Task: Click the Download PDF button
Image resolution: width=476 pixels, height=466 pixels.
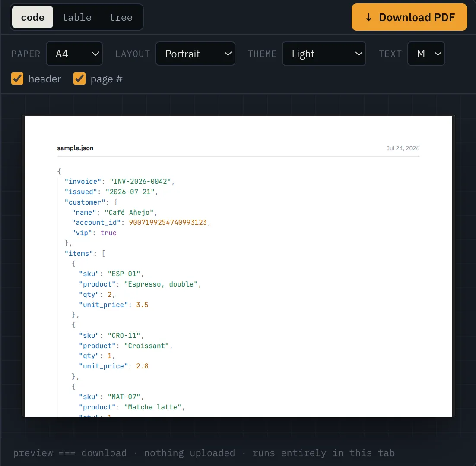Action: coord(409,17)
